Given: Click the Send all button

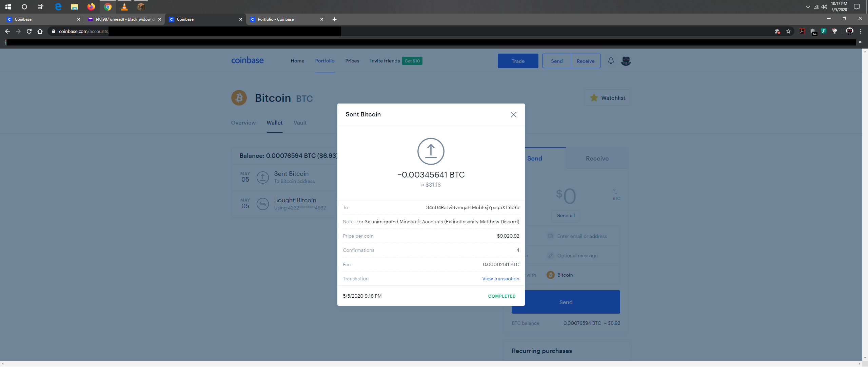Looking at the screenshot, I should click(566, 216).
